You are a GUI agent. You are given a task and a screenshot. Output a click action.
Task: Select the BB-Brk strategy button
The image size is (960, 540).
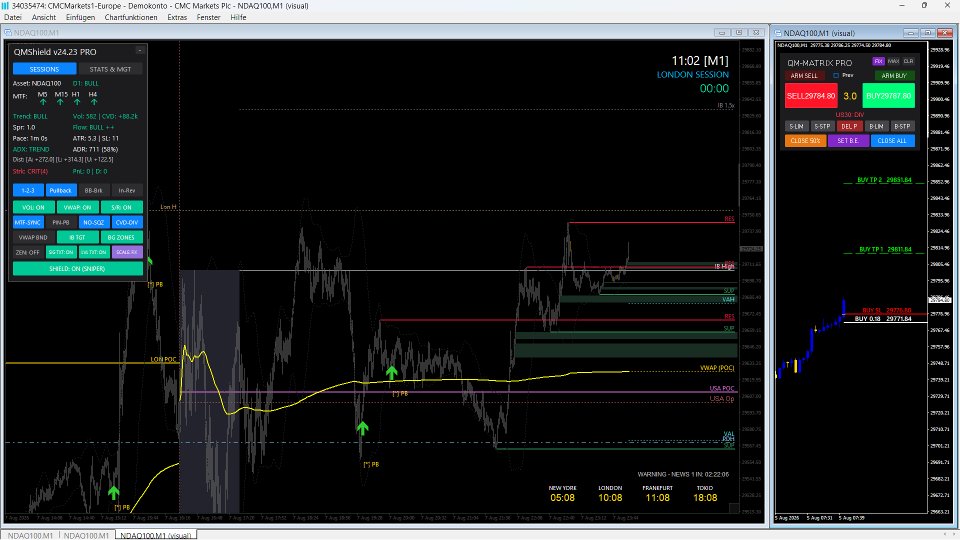(94, 190)
